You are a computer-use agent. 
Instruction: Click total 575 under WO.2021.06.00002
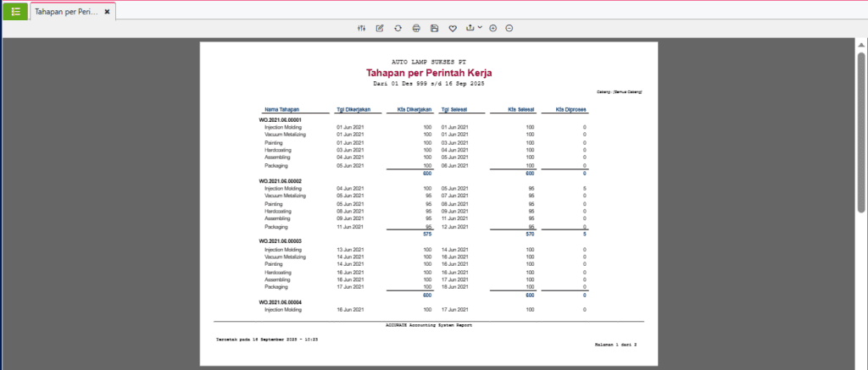click(x=427, y=234)
